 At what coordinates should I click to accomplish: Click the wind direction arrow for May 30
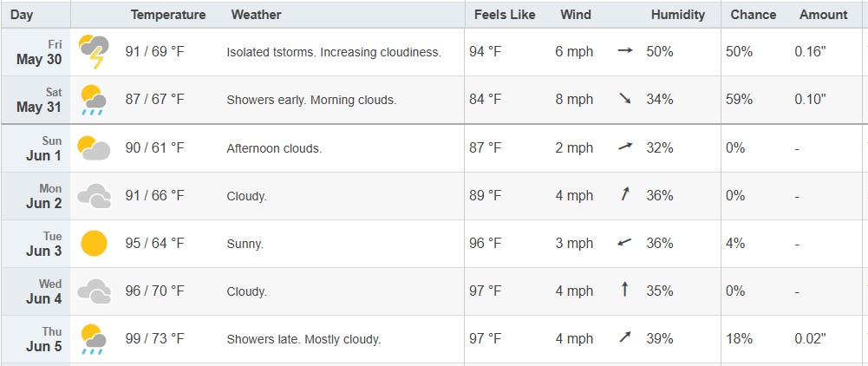coord(624,51)
